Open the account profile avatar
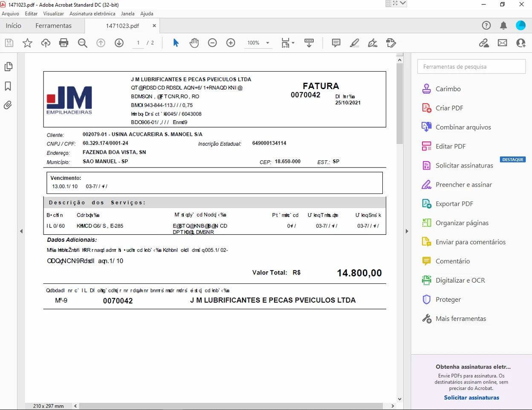Image resolution: width=532 pixels, height=410 pixels. point(521,26)
